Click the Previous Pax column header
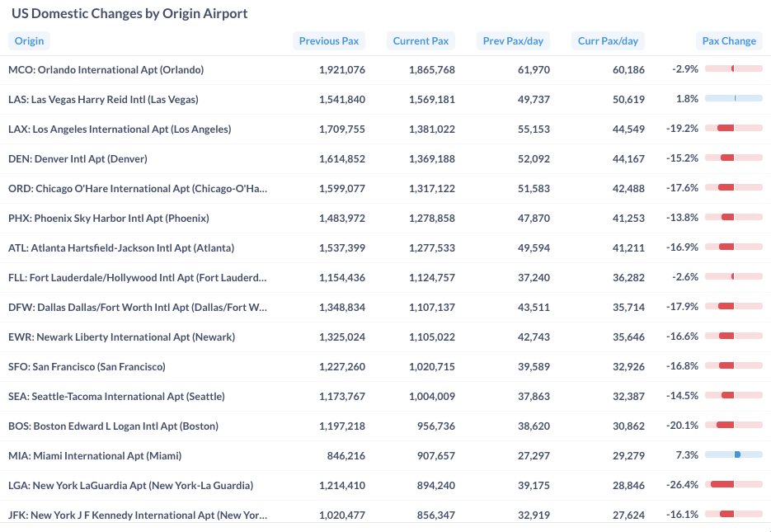The width and height of the screenshot is (771, 532). [328, 40]
